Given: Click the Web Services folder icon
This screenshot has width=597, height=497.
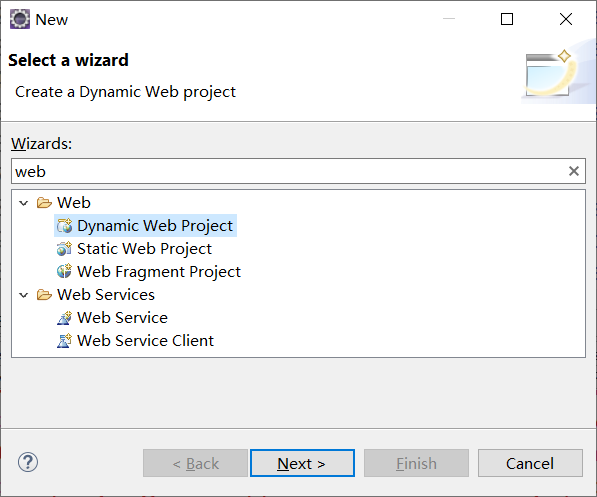Looking at the screenshot, I should tap(44, 295).
